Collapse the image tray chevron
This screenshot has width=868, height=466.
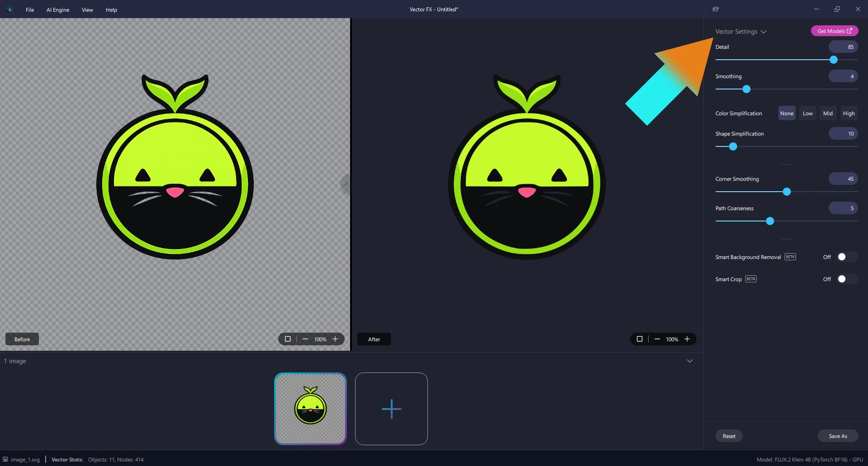tap(690, 361)
